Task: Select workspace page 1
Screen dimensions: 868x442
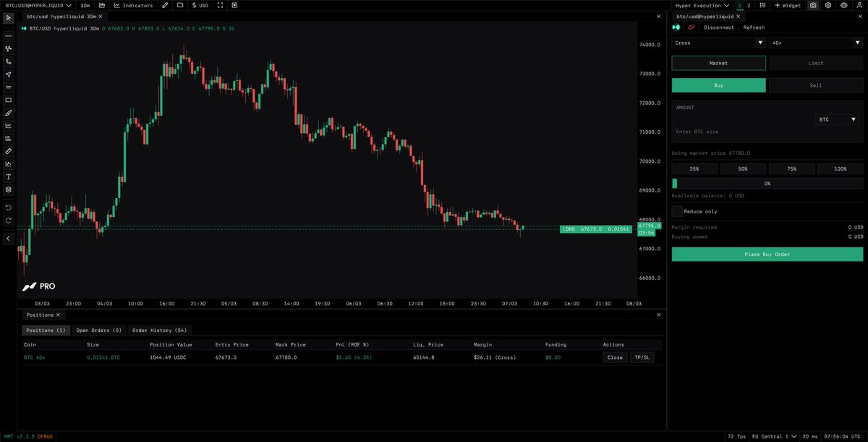Action: pos(739,5)
